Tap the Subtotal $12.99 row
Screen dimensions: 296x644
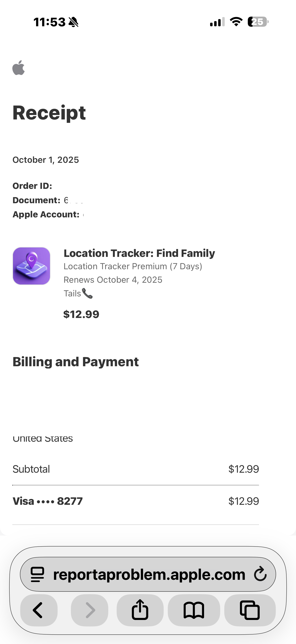pos(135,469)
